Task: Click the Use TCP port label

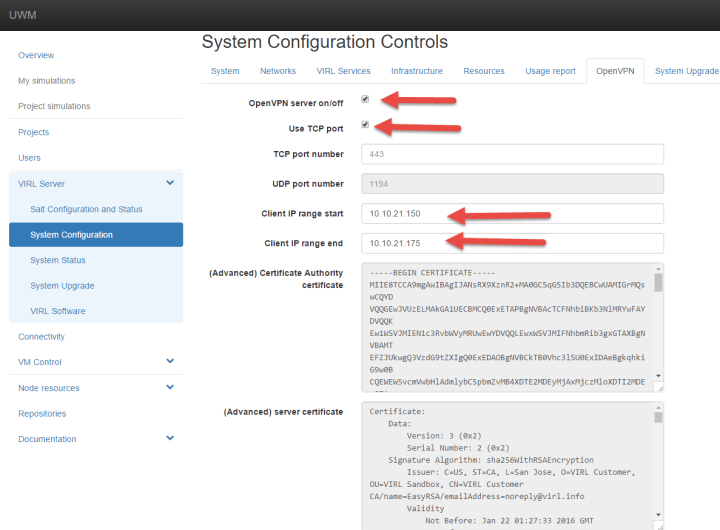Action: coord(316,129)
